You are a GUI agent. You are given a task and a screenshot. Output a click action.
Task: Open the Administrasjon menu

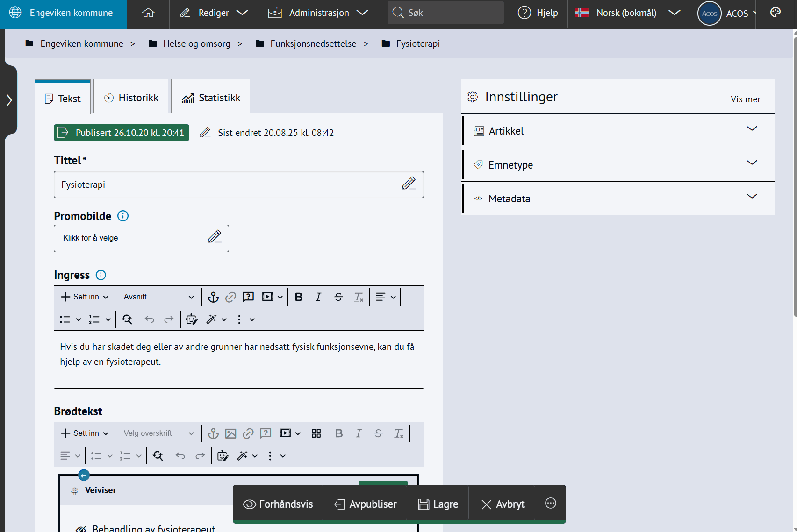coord(318,13)
